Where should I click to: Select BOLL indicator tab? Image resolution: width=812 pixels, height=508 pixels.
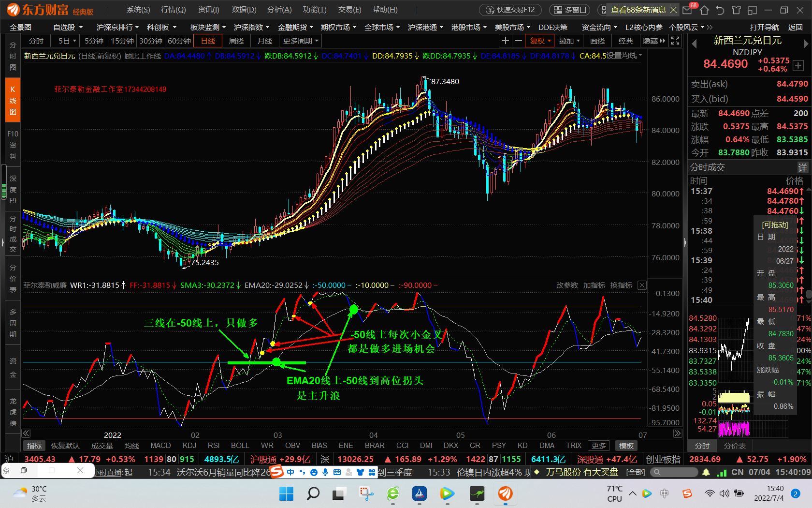[x=240, y=446]
